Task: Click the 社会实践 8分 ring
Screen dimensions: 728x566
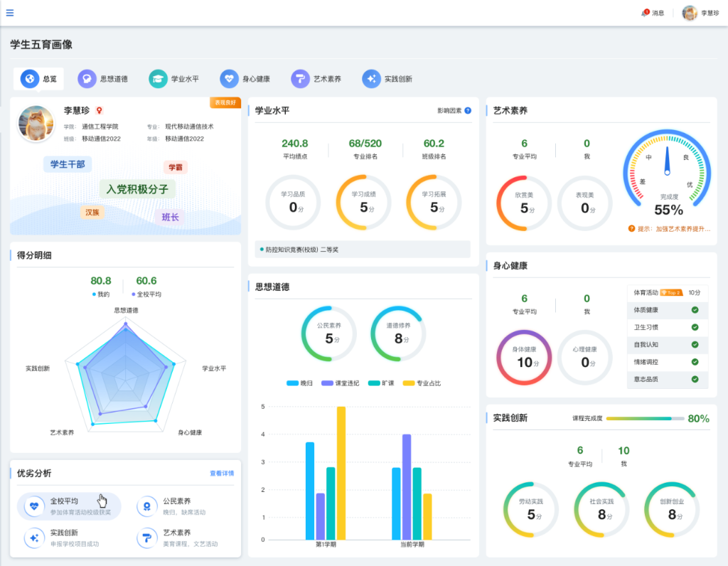Action: click(601, 510)
